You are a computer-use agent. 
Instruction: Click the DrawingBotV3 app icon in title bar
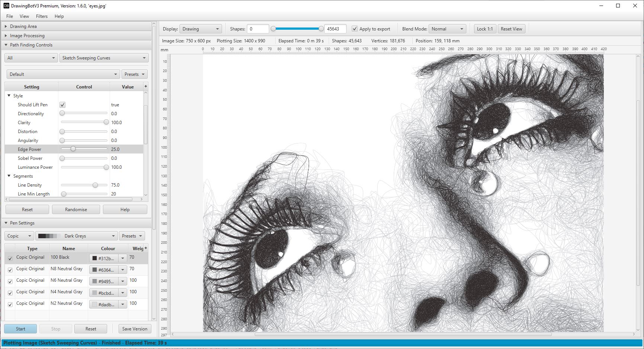pos(6,6)
